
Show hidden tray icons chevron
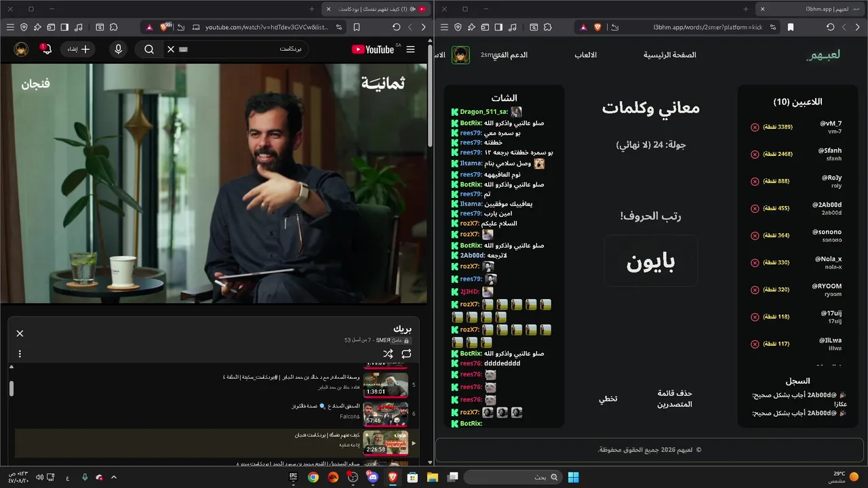pyautogui.click(x=113, y=477)
